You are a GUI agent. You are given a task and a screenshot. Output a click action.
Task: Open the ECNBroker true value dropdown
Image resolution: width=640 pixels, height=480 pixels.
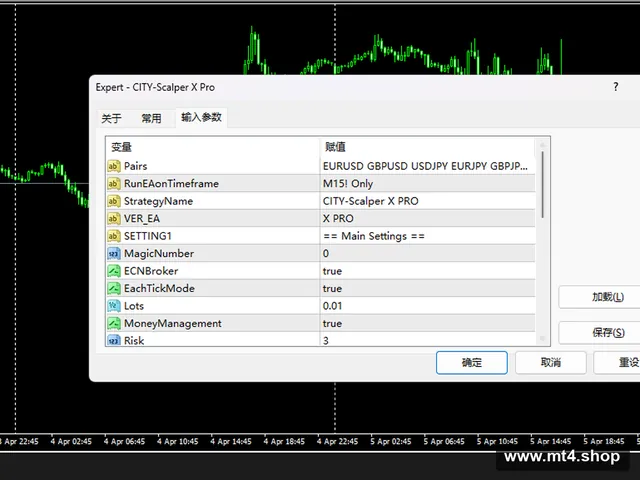coord(427,271)
